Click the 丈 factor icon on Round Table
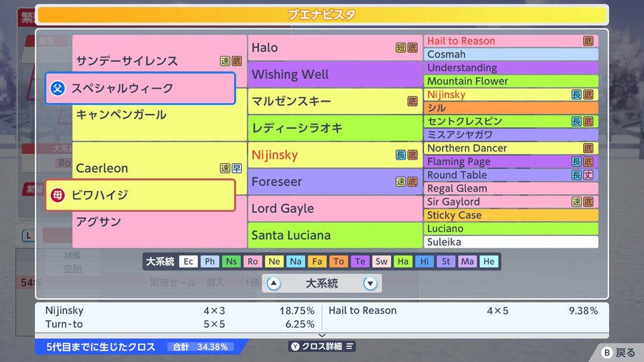 (588, 175)
